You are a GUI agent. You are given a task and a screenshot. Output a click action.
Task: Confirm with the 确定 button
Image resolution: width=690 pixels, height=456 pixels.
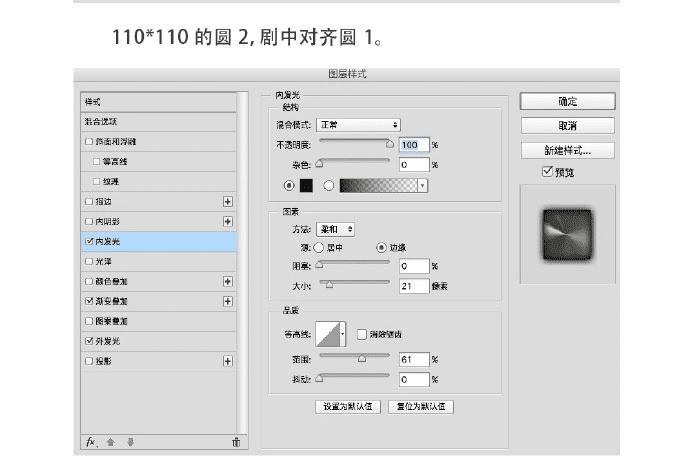tap(567, 102)
